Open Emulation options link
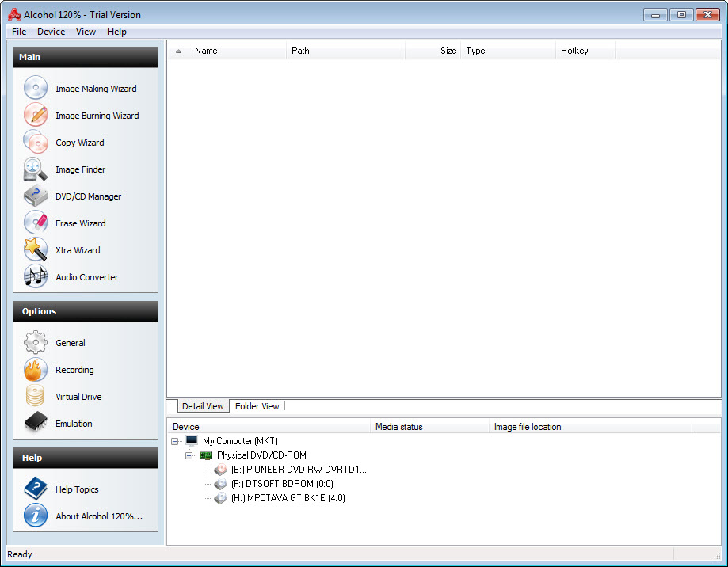 coord(74,424)
